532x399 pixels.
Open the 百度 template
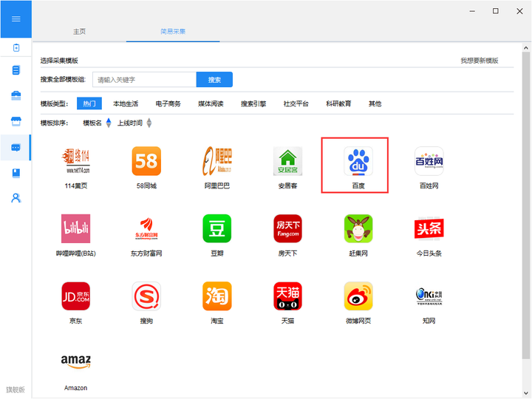358,168
